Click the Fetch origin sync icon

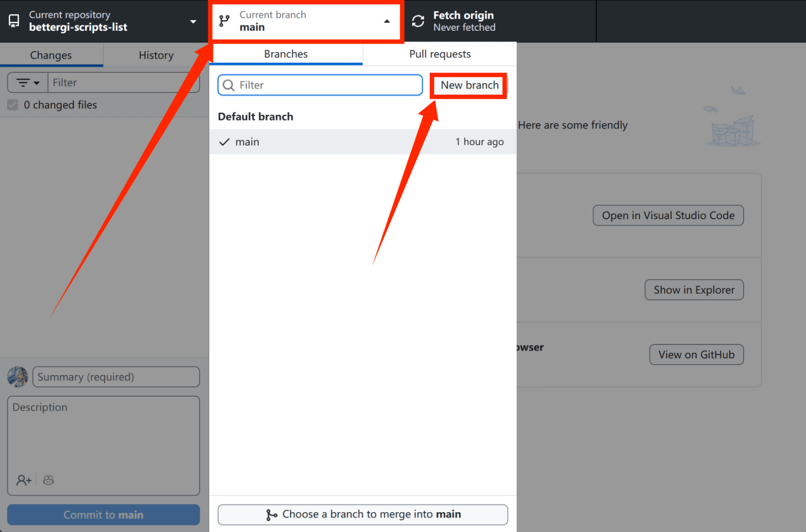pos(418,21)
